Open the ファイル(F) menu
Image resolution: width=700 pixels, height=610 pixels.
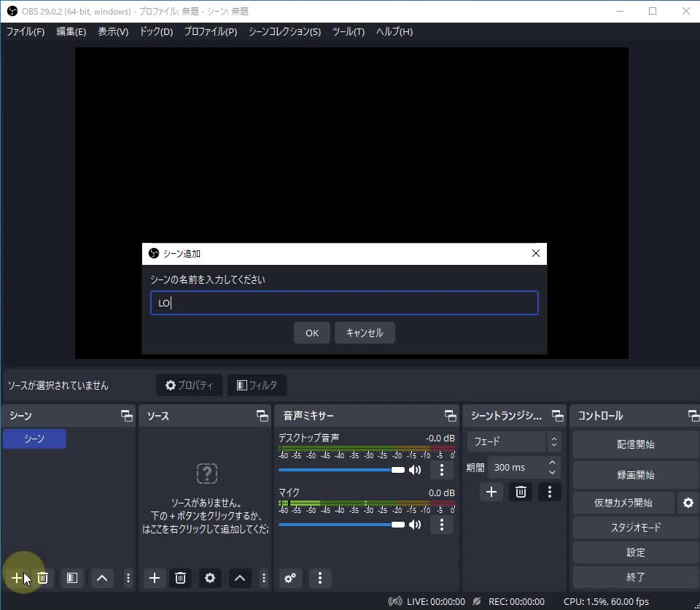(26, 32)
